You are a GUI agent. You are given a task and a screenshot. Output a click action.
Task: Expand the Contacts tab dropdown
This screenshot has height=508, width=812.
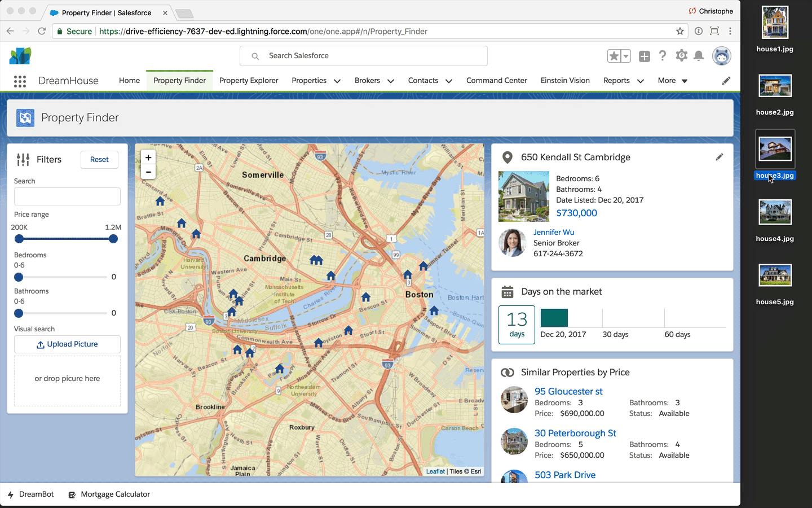[449, 81]
